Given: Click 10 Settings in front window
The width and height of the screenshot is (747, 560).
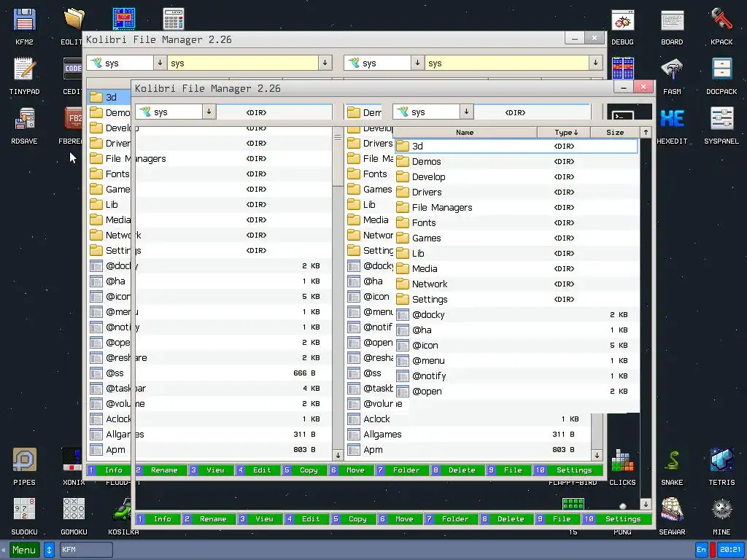Looking at the screenshot, I should [x=618, y=519].
